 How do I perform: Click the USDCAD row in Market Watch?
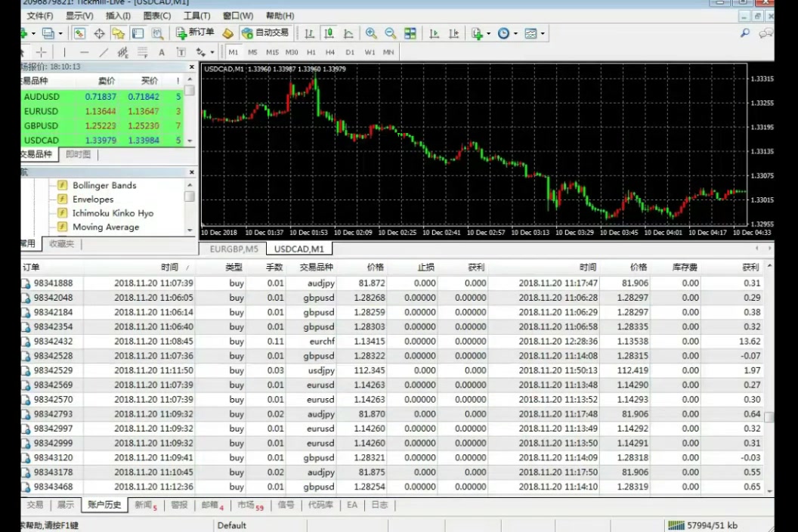click(x=102, y=140)
